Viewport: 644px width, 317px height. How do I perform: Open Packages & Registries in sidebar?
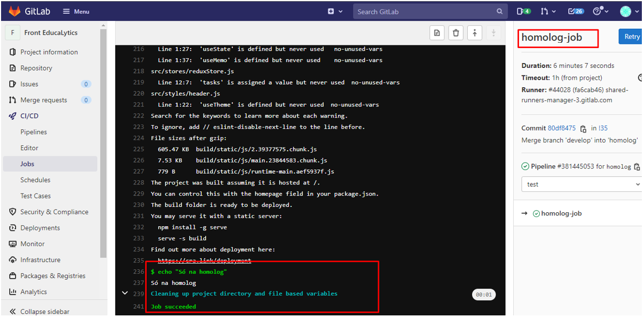pyautogui.click(x=53, y=276)
